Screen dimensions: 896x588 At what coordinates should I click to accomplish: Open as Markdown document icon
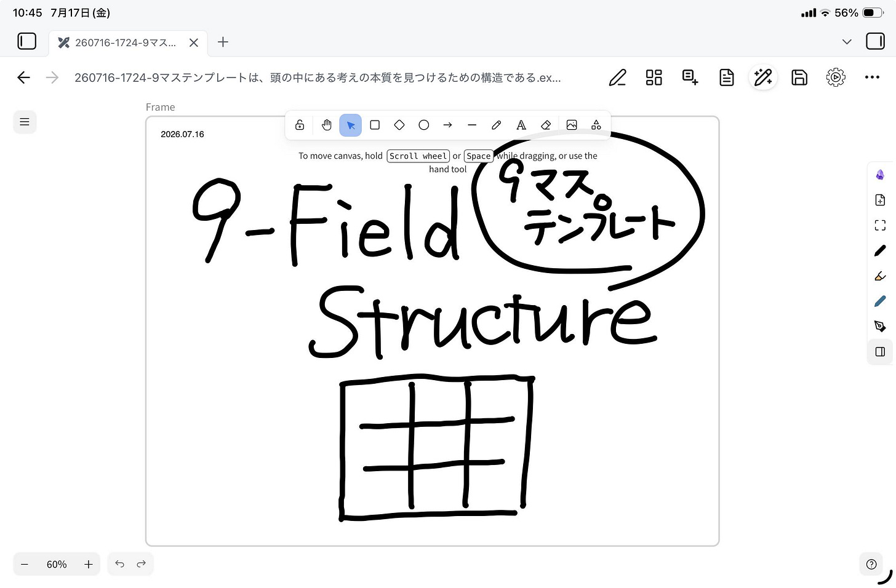point(727,77)
